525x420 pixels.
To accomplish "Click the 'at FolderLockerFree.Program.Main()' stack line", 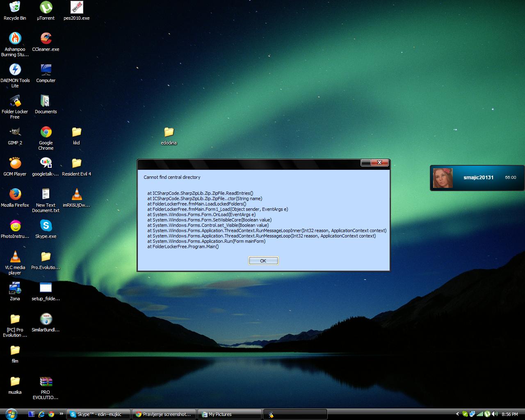I will point(183,247).
